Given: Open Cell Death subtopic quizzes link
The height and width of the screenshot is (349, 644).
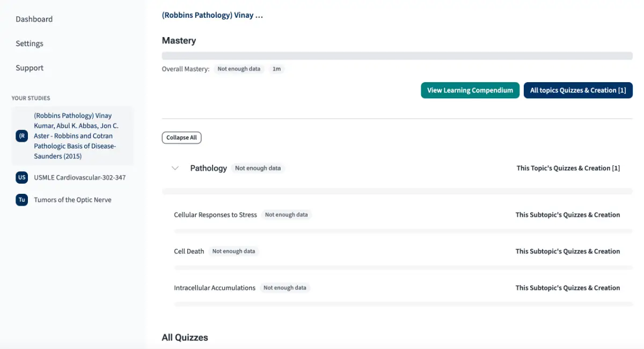Looking at the screenshot, I should [567, 251].
